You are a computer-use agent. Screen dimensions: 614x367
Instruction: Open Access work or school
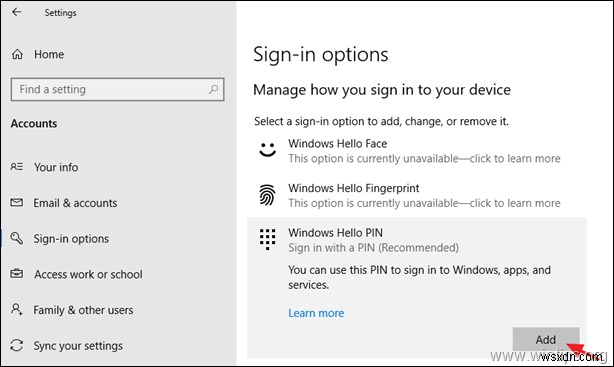tap(88, 274)
